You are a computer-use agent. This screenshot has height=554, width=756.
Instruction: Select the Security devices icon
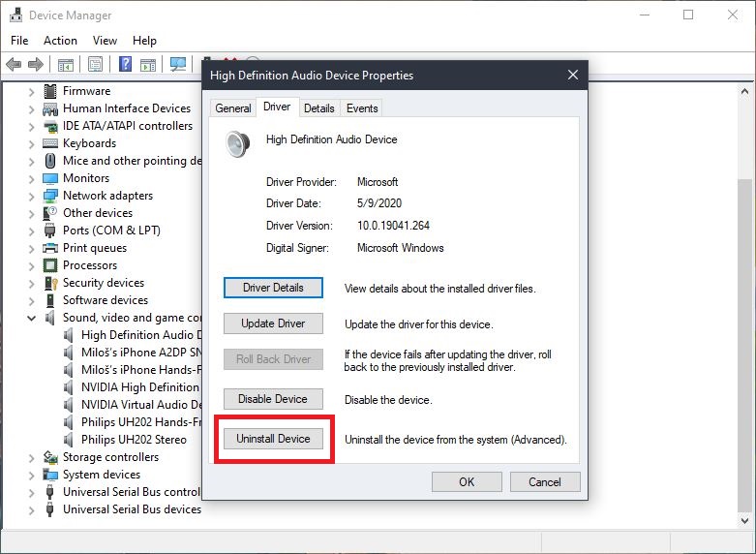pos(50,283)
